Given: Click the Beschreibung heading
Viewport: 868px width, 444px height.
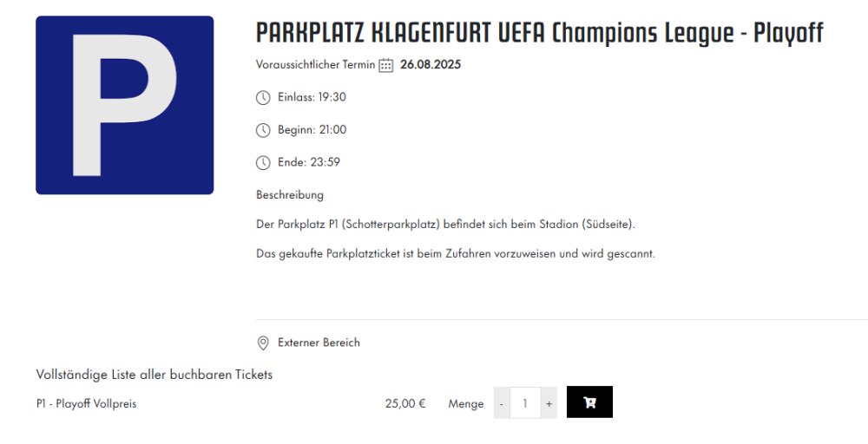Looking at the screenshot, I should (x=290, y=195).
